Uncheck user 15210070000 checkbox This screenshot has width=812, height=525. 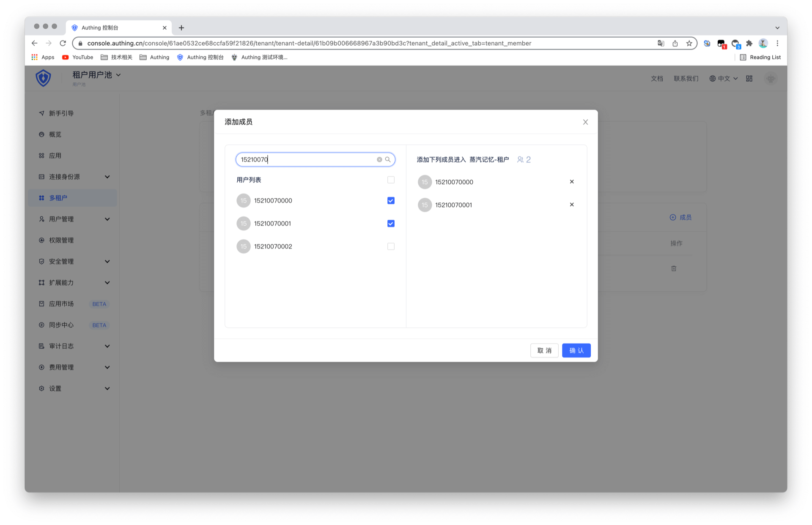click(391, 201)
